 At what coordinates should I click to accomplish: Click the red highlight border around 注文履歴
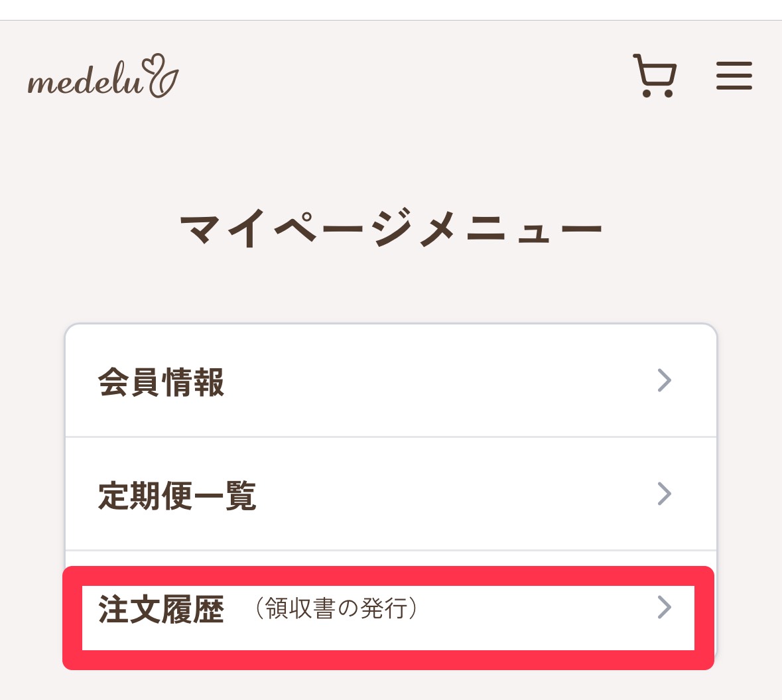[x=388, y=660]
